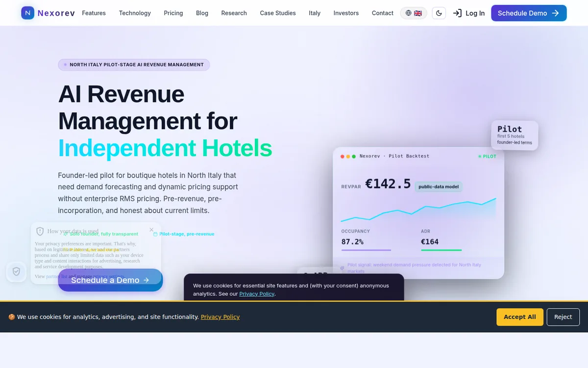
Task: Click the public-data model tag
Action: tap(439, 187)
